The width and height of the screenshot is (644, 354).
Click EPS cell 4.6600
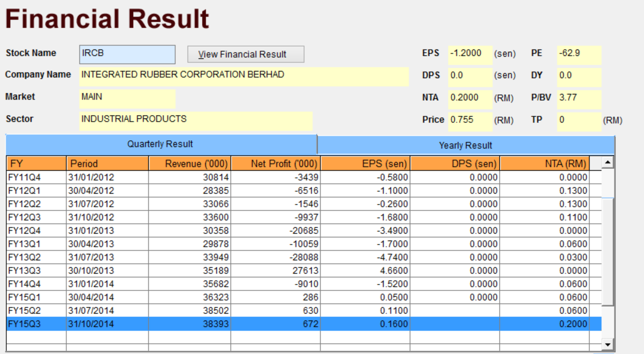[365, 271]
